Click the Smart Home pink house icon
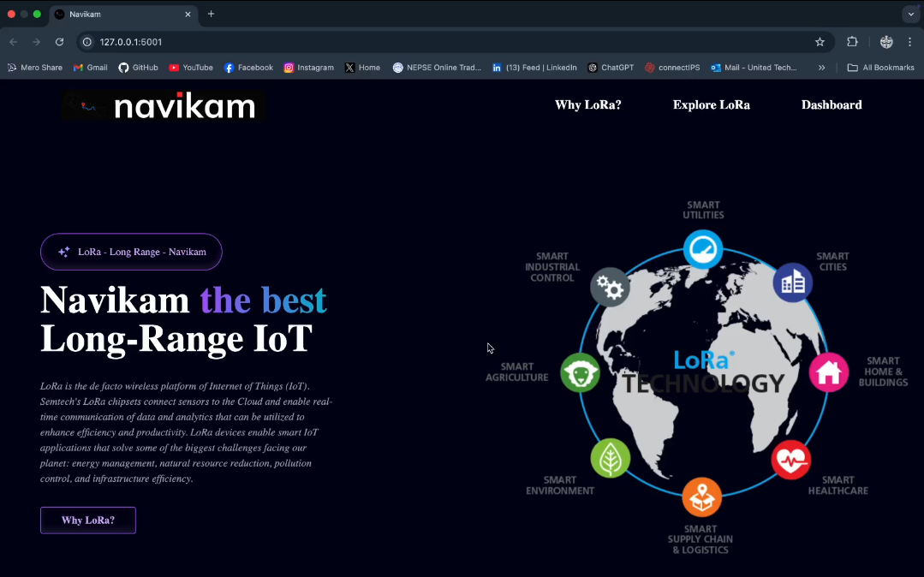The height and width of the screenshot is (577, 924). 829,372
